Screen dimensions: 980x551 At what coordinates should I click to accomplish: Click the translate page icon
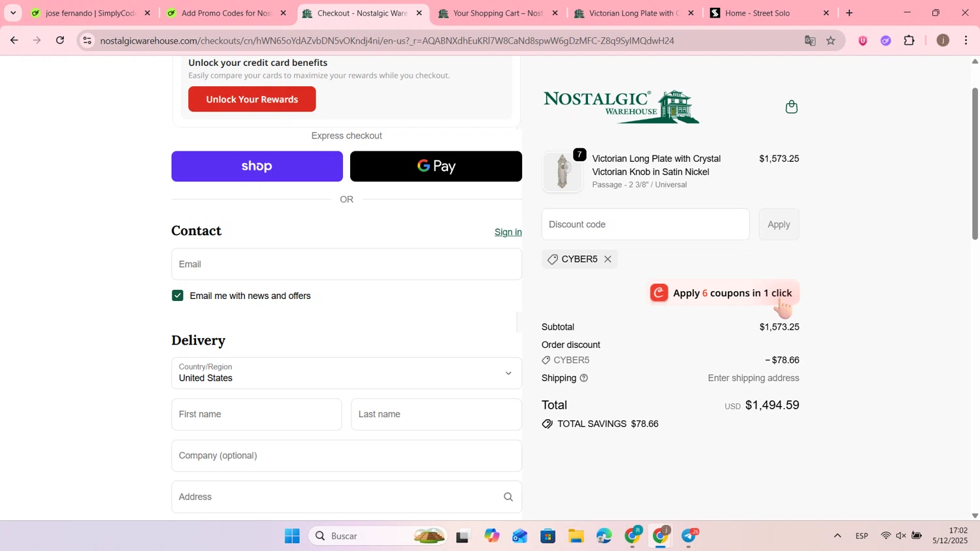[x=810, y=40]
